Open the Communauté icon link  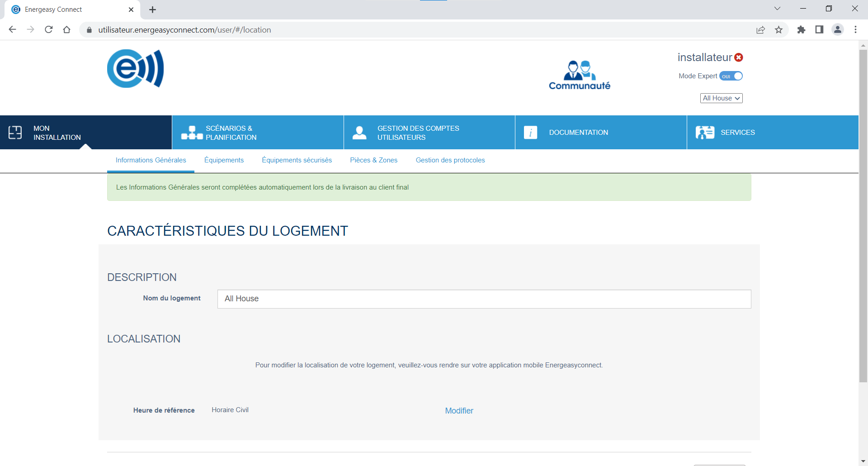point(580,75)
